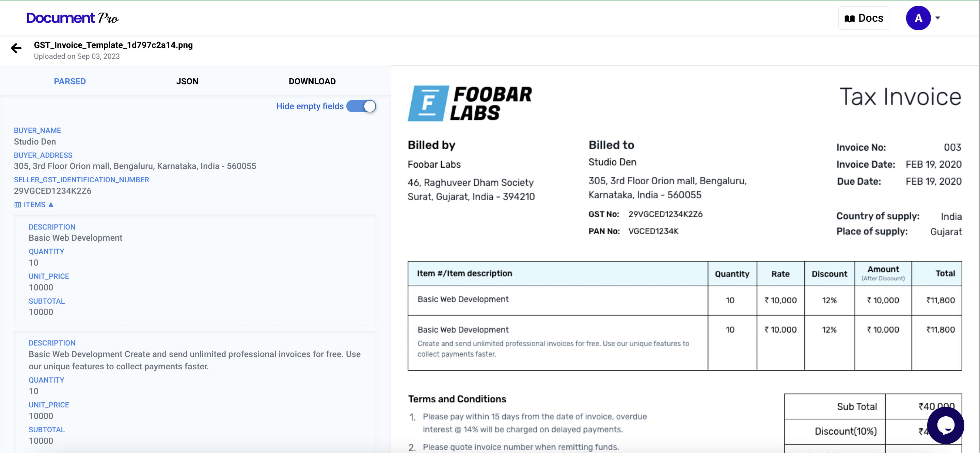
Task: Collapse the ITEMS section triangle
Action: (51, 204)
